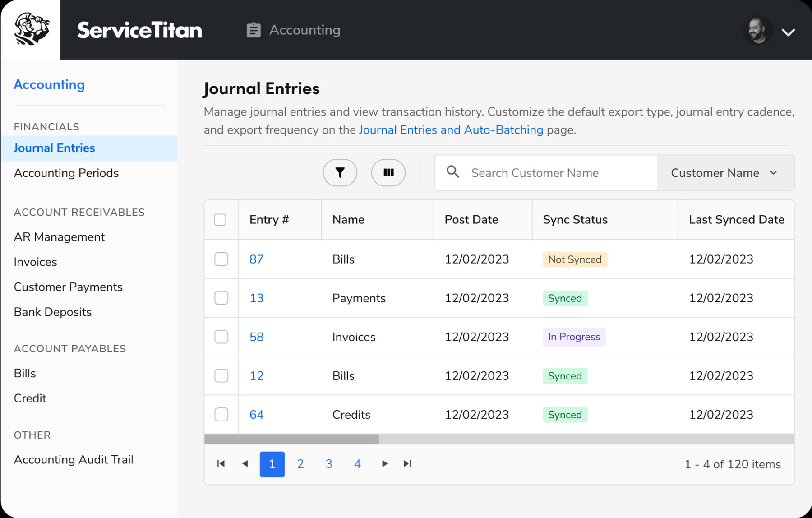812x518 pixels.
Task: Focus the Search Customer Name field
Action: click(x=546, y=173)
